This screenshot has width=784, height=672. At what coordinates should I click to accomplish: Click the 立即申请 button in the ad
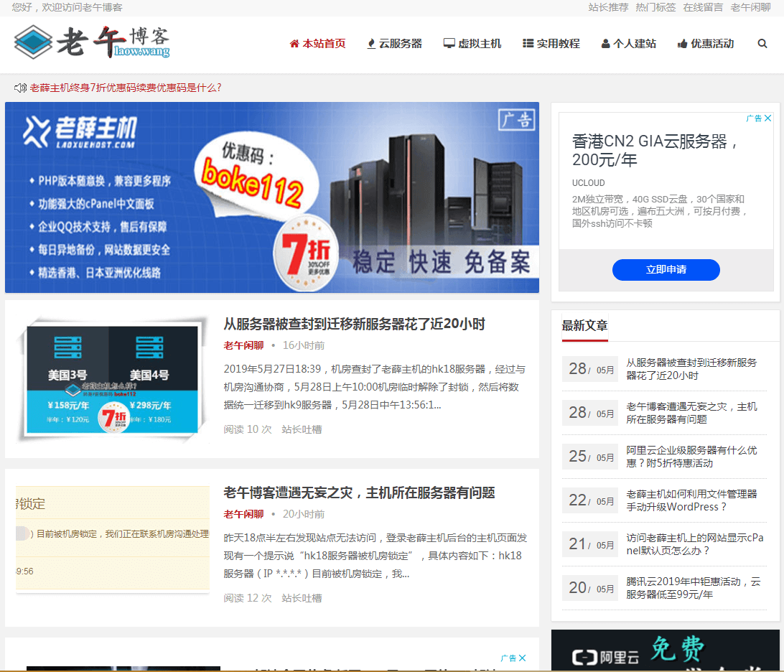pyautogui.click(x=666, y=269)
